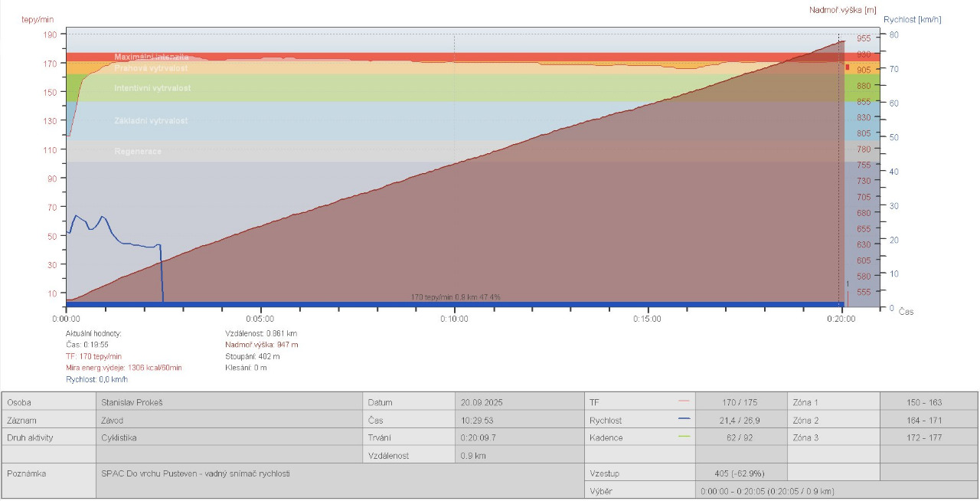Click the Nadmoř výška [m] axis title
Screen dimensions: 980x501
842,10
